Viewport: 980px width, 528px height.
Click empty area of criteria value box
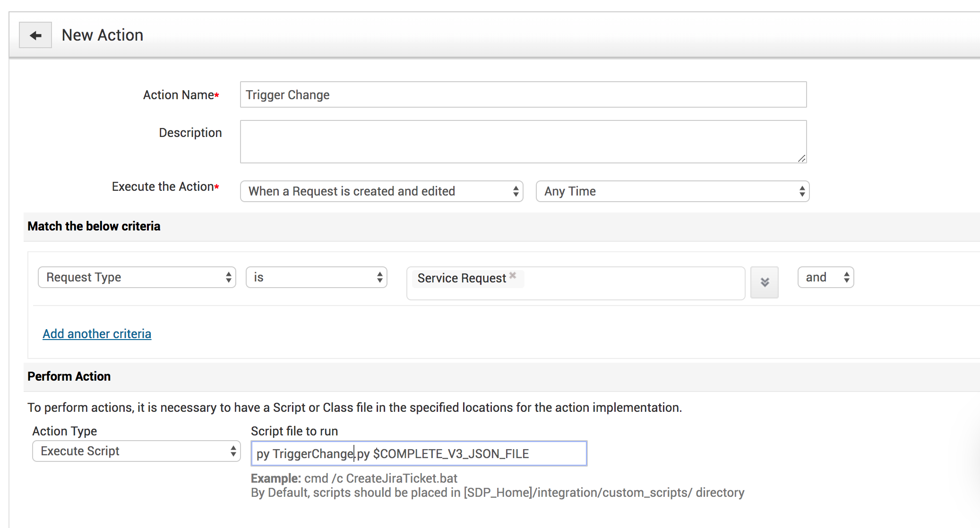633,283
